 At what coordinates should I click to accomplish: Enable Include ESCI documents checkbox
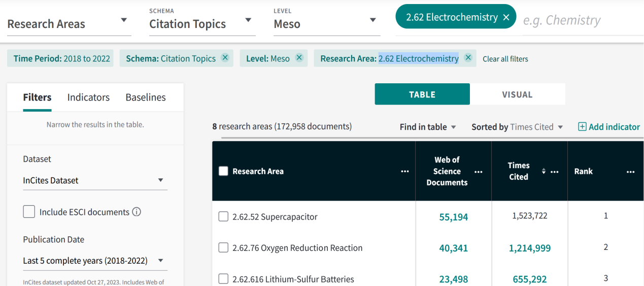pos(29,212)
